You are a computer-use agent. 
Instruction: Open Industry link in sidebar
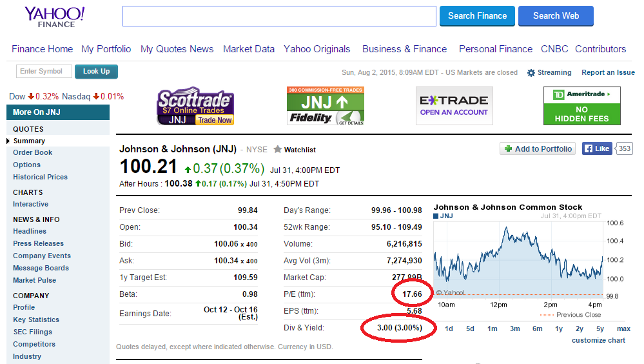pos(26,357)
